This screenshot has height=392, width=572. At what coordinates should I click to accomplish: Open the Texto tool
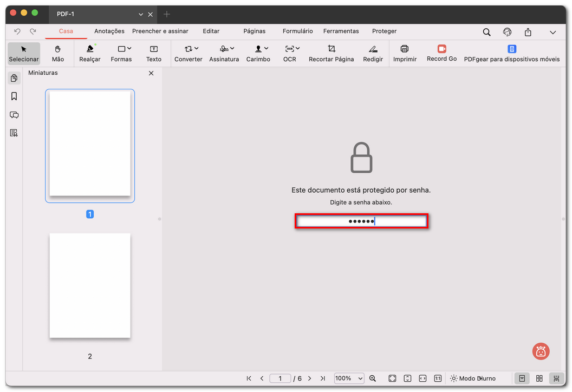154,53
